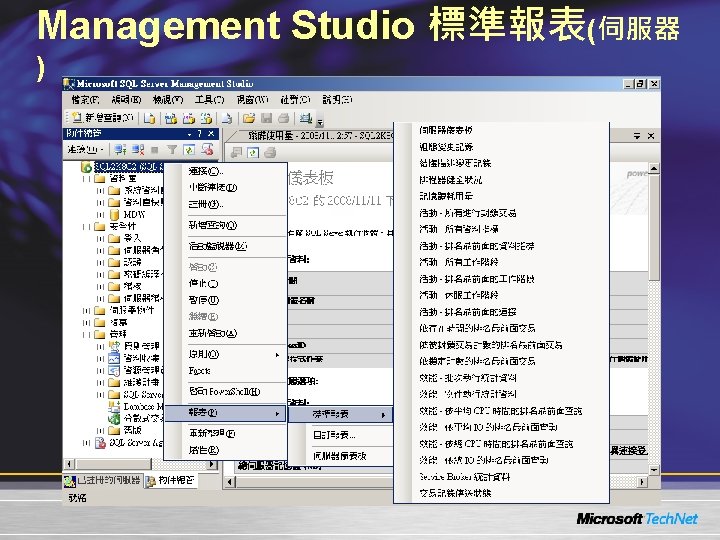Open 標準報表 Standard Reports submenu item
Image resolution: width=720 pixels, height=540 pixels.
(340, 414)
